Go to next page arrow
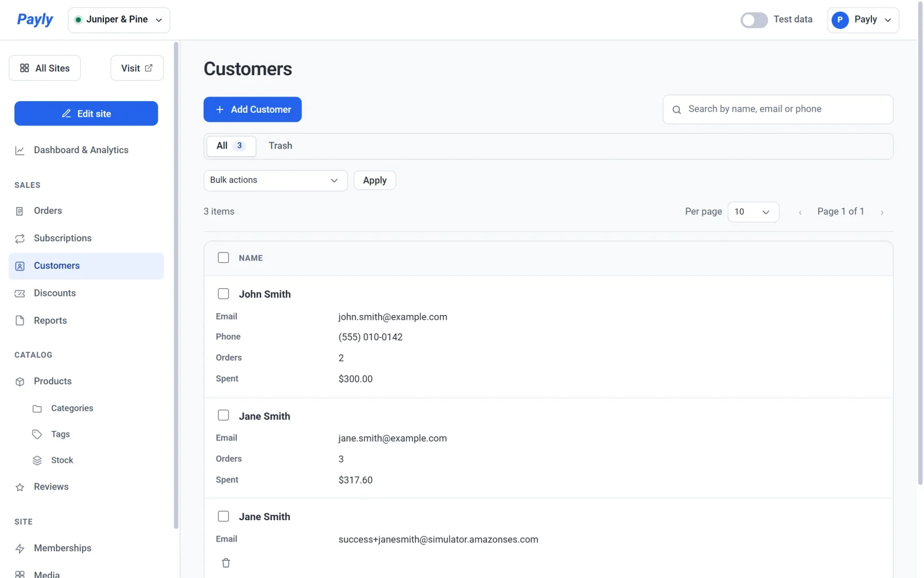 (x=882, y=213)
